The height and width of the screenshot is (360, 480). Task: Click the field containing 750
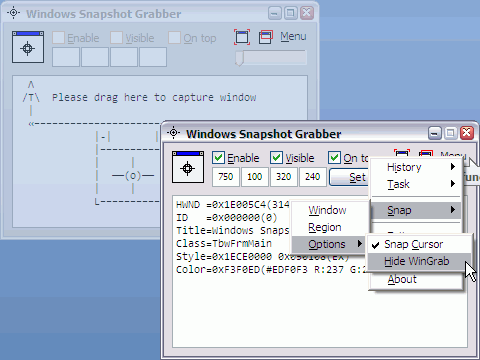coord(226,177)
